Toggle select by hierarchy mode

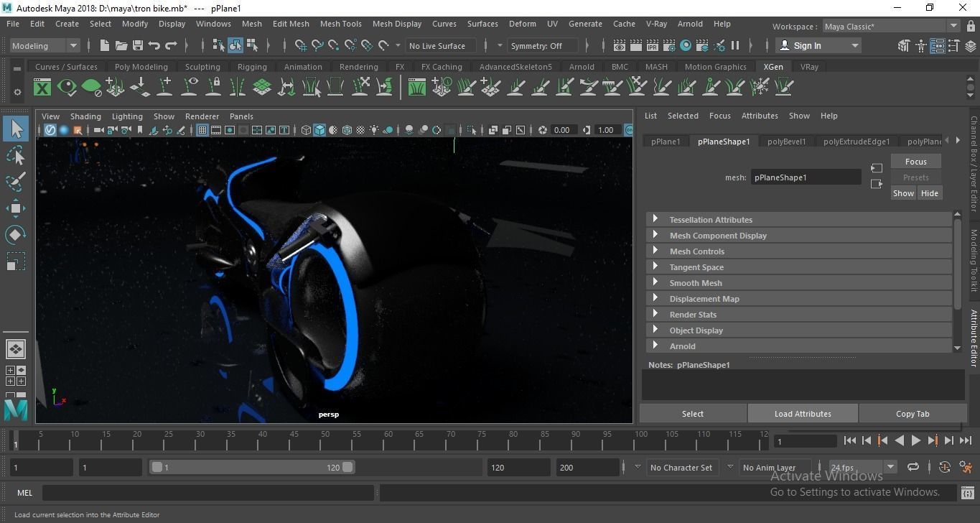point(219,45)
